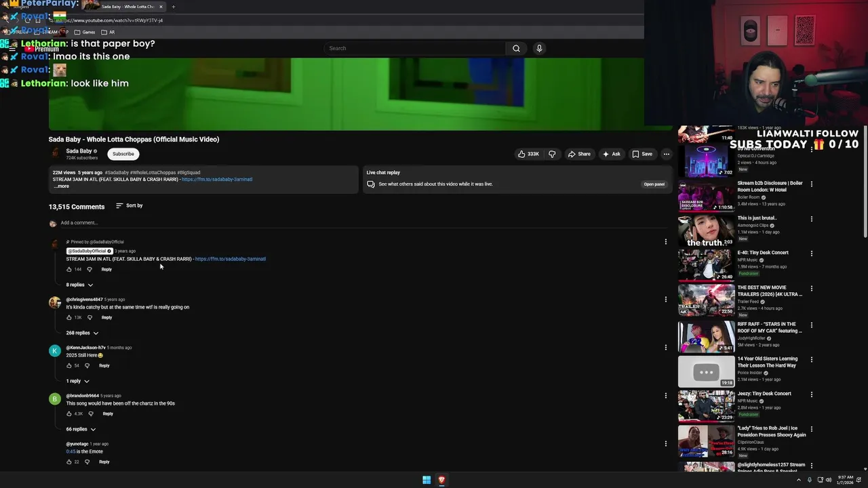868x488 pixels.
Task: Open options for Jeezy Tiny Desk video
Action: (x=811, y=394)
